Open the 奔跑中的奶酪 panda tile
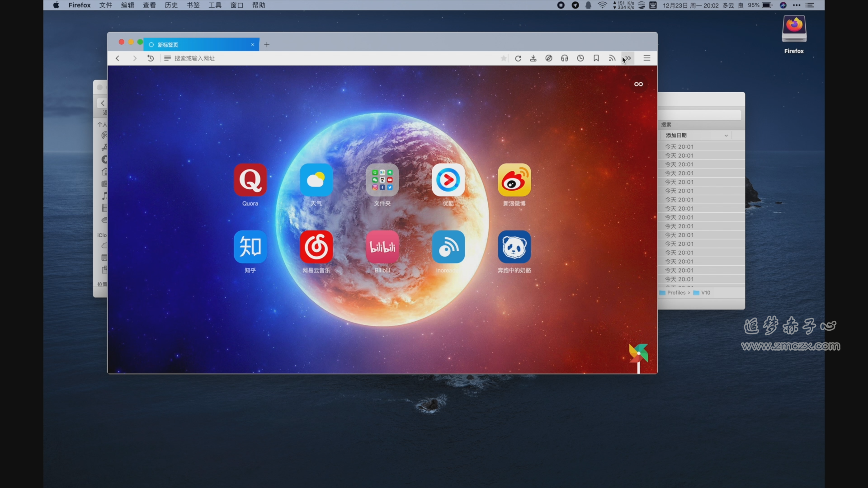Screen dimensions: 868x488 pos(514,247)
